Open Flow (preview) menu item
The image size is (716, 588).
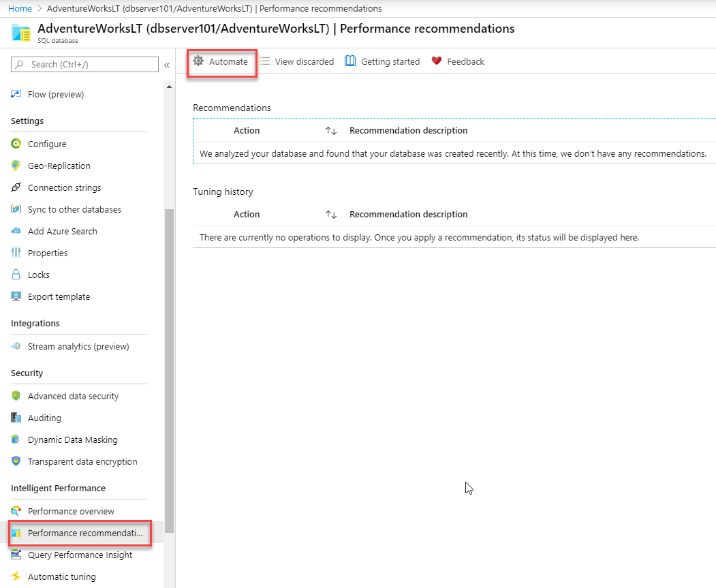pos(56,94)
